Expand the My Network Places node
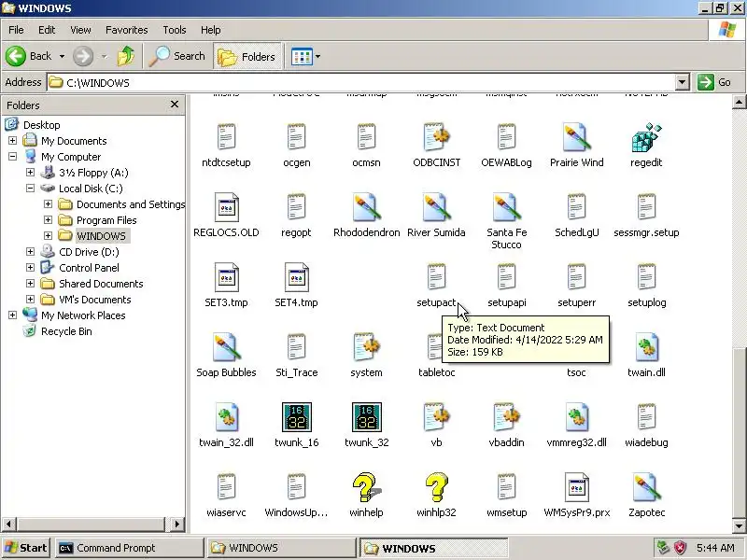The image size is (747, 560). (x=12, y=315)
